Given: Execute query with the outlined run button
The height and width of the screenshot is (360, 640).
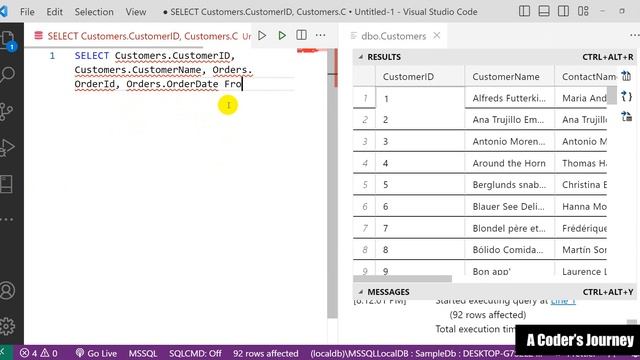Looking at the screenshot, I should tap(262, 36).
